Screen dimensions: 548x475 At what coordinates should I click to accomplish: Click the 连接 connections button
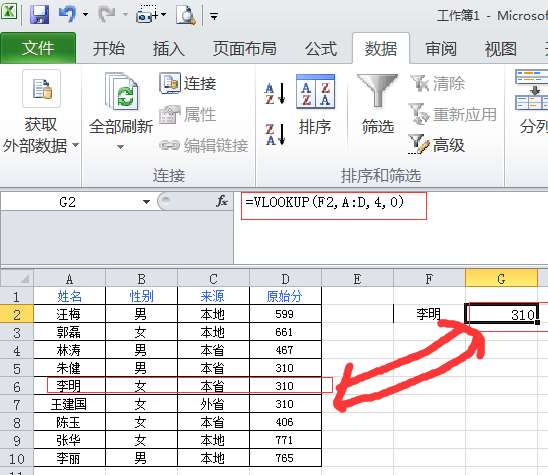[188, 83]
